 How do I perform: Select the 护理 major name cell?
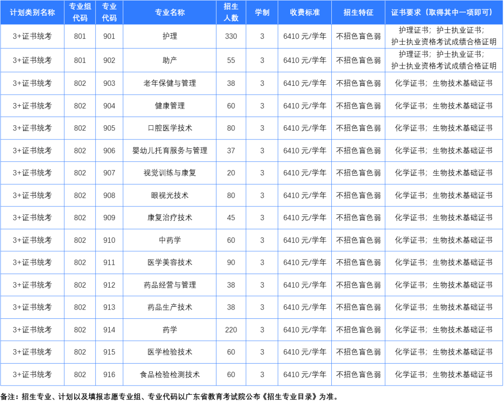coord(169,36)
